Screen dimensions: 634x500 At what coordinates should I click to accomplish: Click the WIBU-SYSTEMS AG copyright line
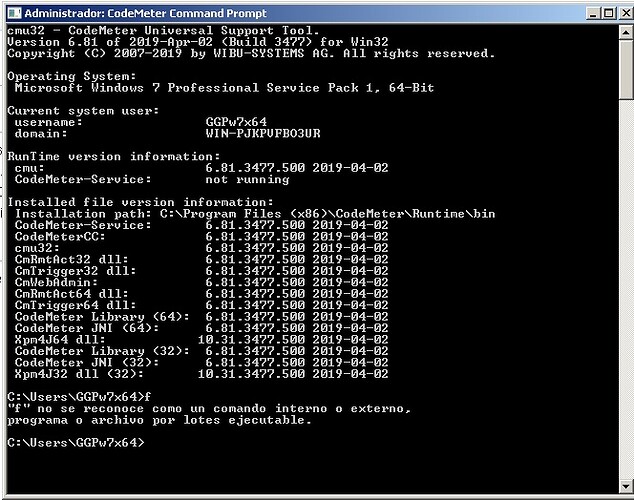[251, 53]
